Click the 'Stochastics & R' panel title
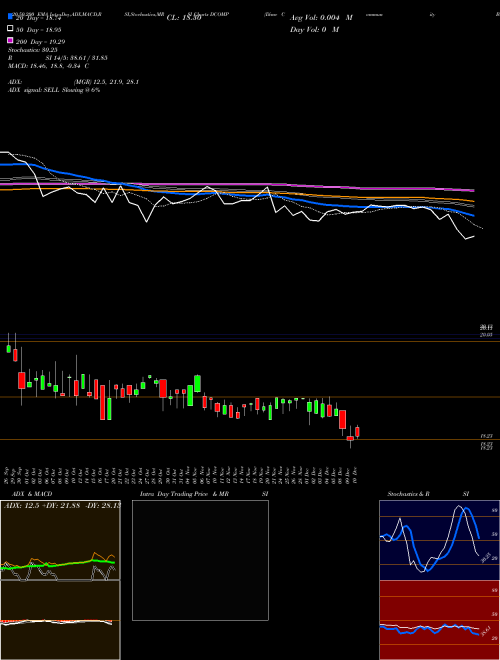The width and height of the screenshot is (500, 660). tap(409, 494)
